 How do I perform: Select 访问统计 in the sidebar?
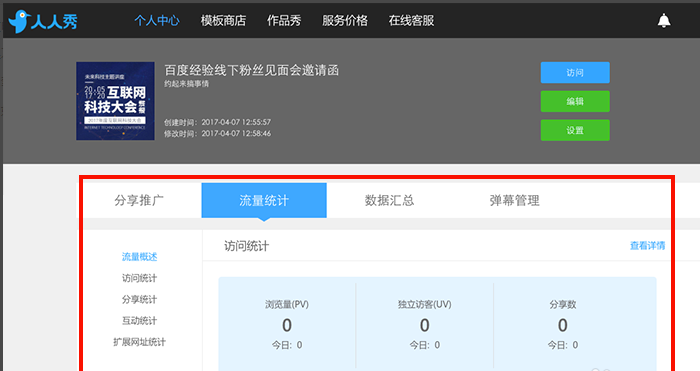[139, 278]
